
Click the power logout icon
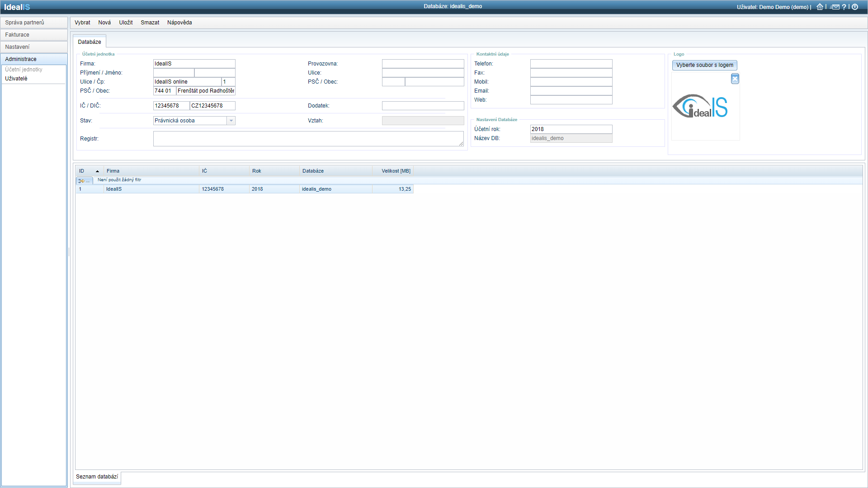click(855, 7)
